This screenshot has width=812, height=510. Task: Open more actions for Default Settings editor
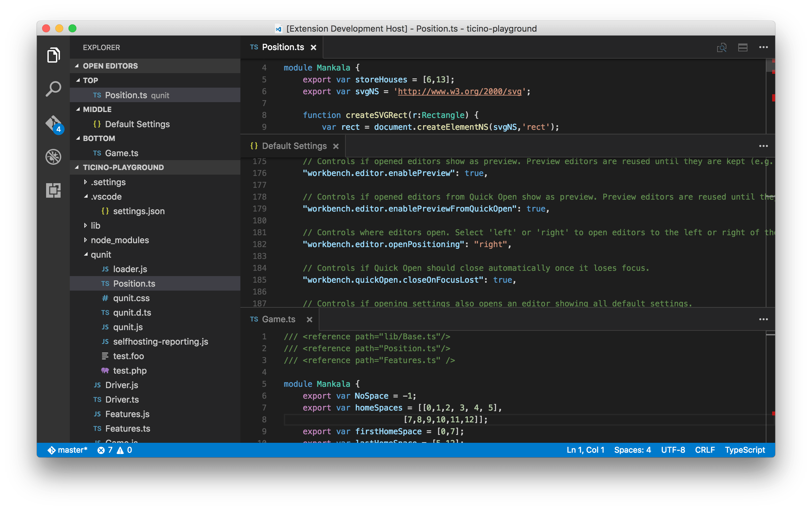click(x=763, y=146)
